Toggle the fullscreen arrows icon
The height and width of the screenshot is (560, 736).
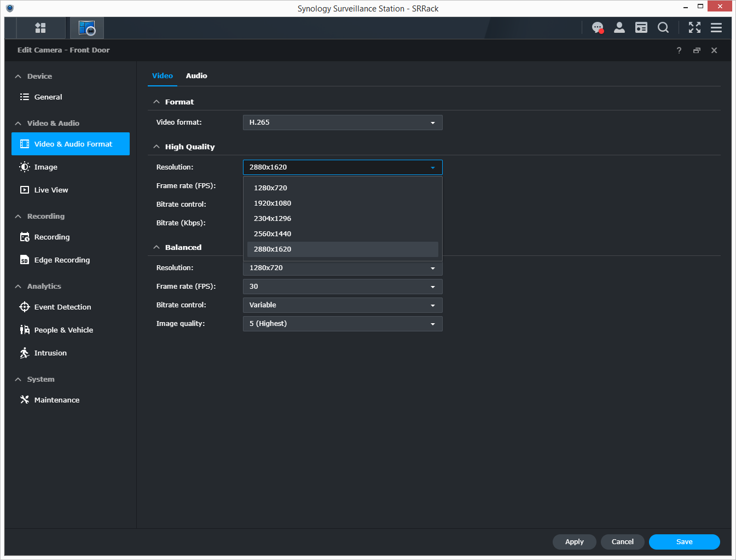[694, 27]
